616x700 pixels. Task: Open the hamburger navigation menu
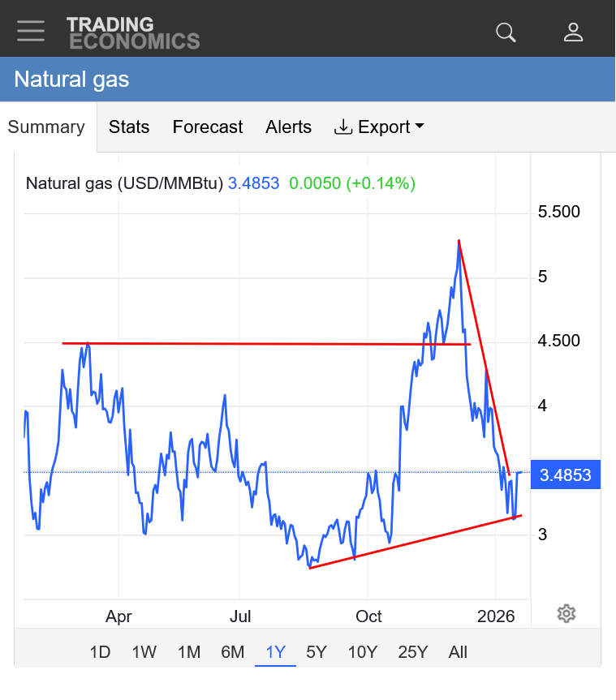[31, 31]
